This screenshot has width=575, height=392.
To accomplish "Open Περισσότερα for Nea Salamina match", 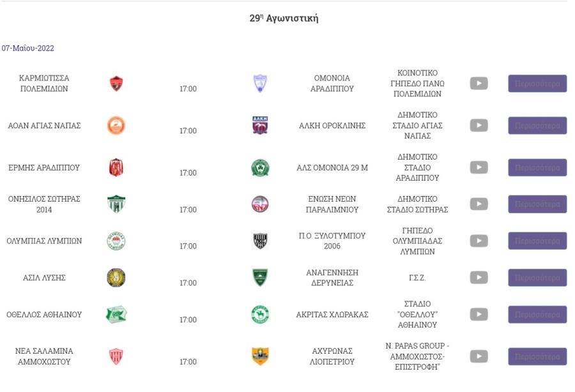I will 537,356.
